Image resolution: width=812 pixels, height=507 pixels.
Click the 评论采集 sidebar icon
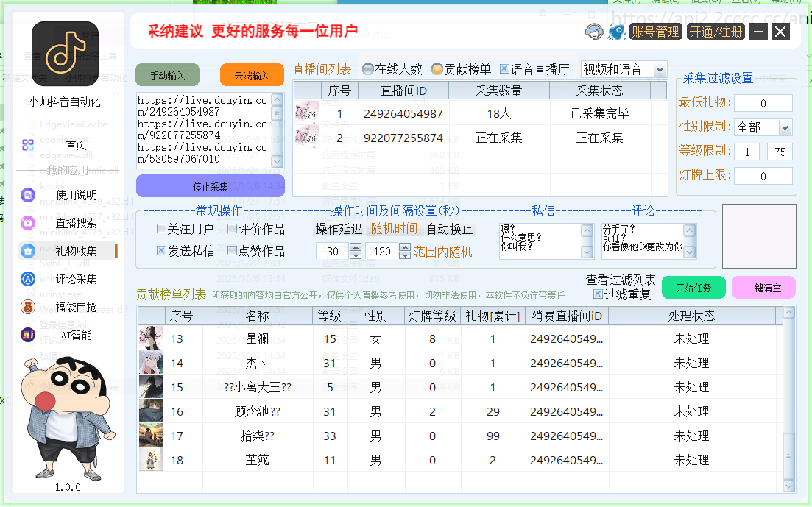28,279
